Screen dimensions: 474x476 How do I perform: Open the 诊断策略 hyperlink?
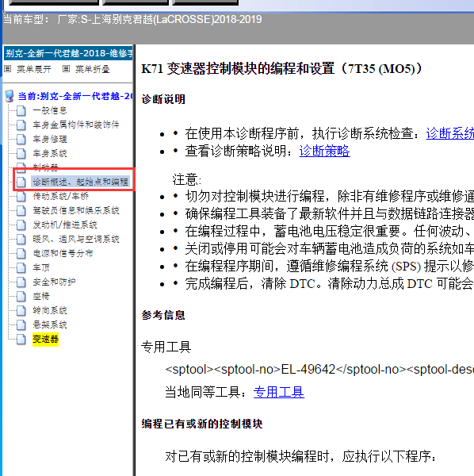pyautogui.click(x=324, y=151)
